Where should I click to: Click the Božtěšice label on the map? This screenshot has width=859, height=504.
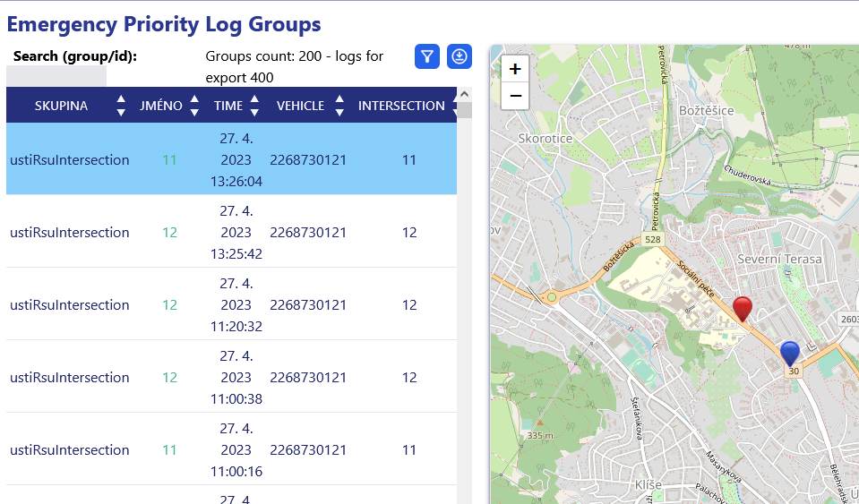click(x=706, y=110)
